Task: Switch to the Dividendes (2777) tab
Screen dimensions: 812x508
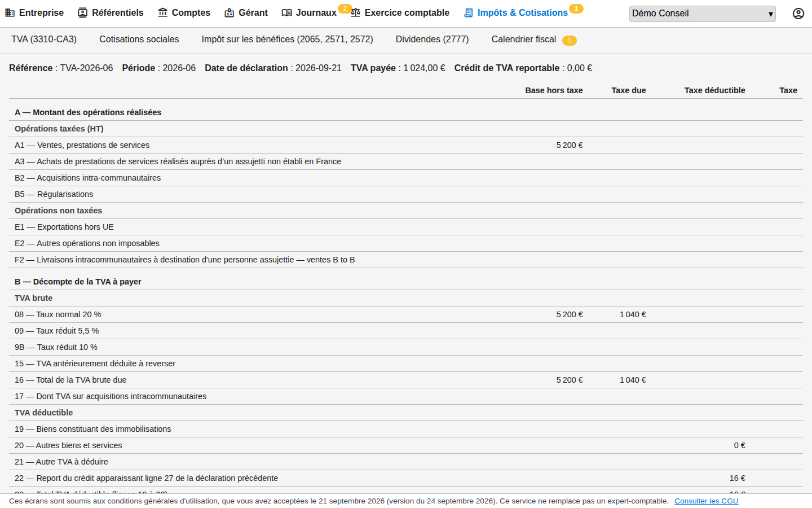Action: 433,40
